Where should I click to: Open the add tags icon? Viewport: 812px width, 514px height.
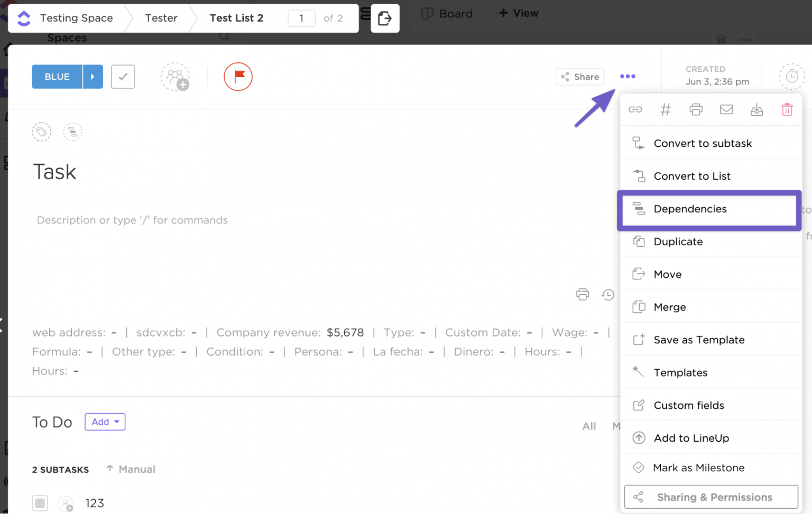click(x=41, y=132)
